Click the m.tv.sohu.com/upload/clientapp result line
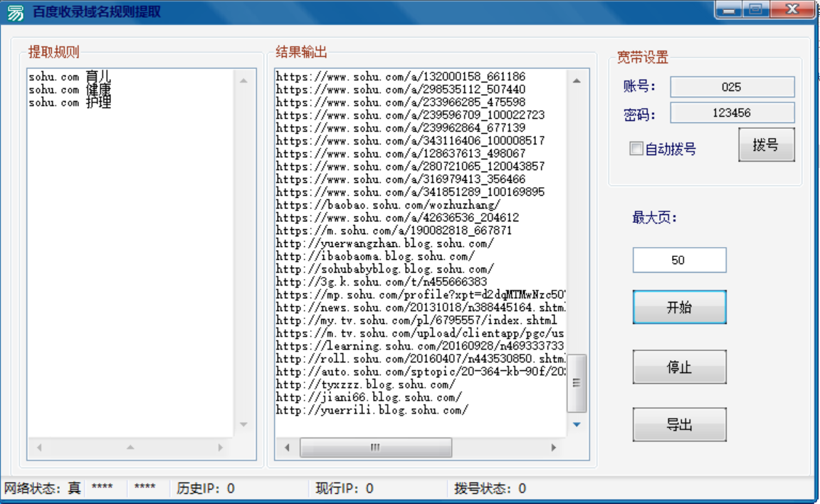This screenshot has height=504, width=820. pos(420,333)
